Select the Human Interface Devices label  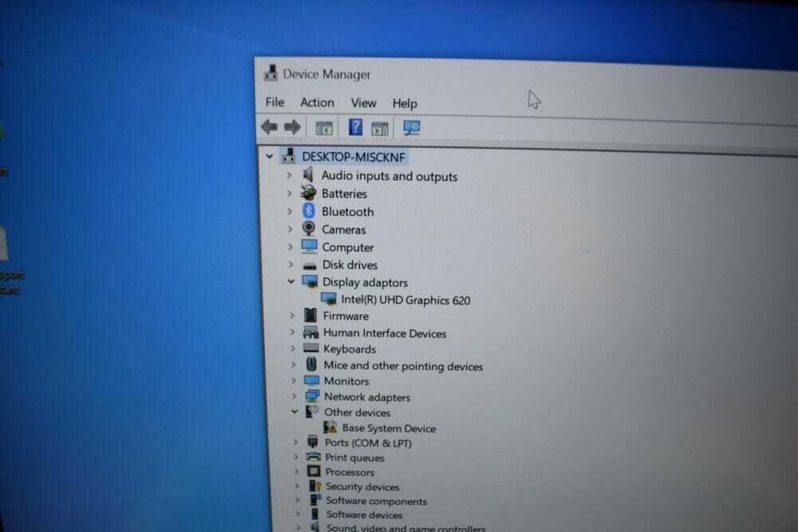pyautogui.click(x=385, y=333)
